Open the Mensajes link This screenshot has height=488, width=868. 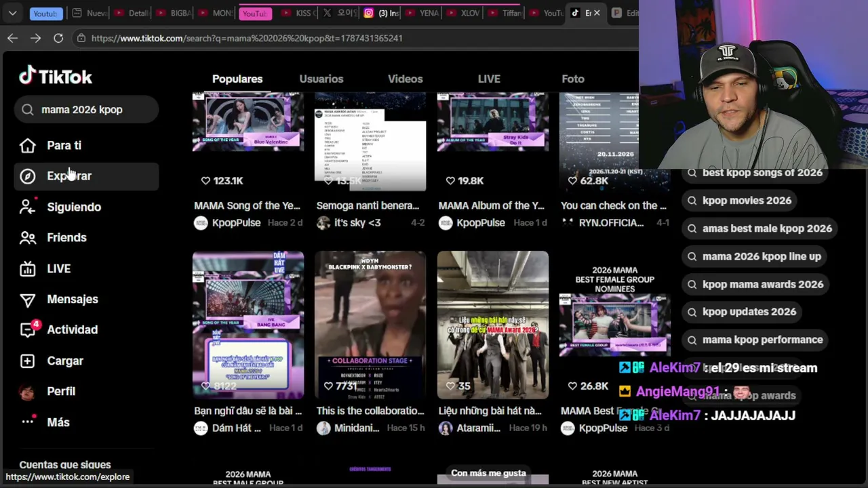[73, 300]
